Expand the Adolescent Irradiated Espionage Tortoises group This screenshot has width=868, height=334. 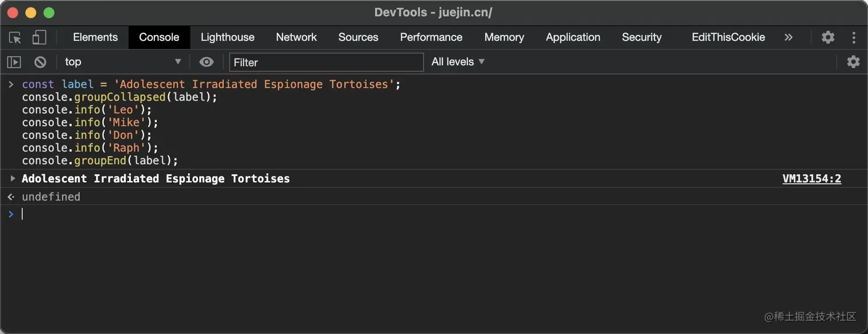pos(13,179)
